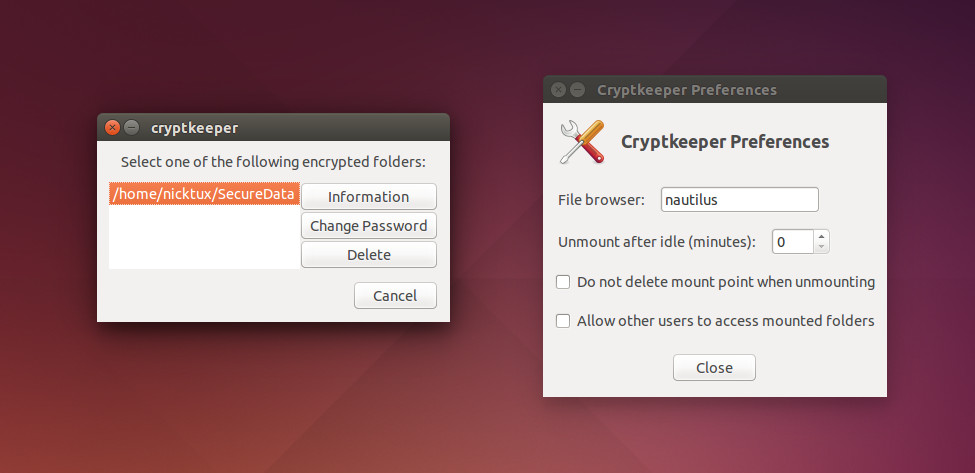The width and height of the screenshot is (975, 473).
Task: Click the cryptkeeper window title bar
Action: pos(300,127)
